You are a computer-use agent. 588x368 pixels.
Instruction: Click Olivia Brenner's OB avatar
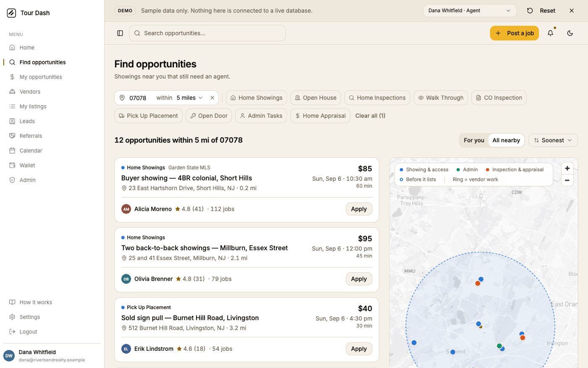coord(126,279)
